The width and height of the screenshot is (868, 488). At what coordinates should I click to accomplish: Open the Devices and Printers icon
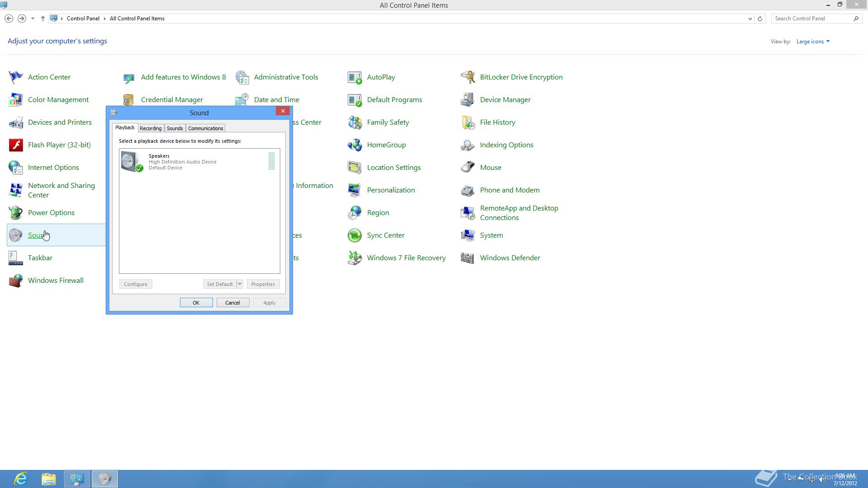point(16,122)
